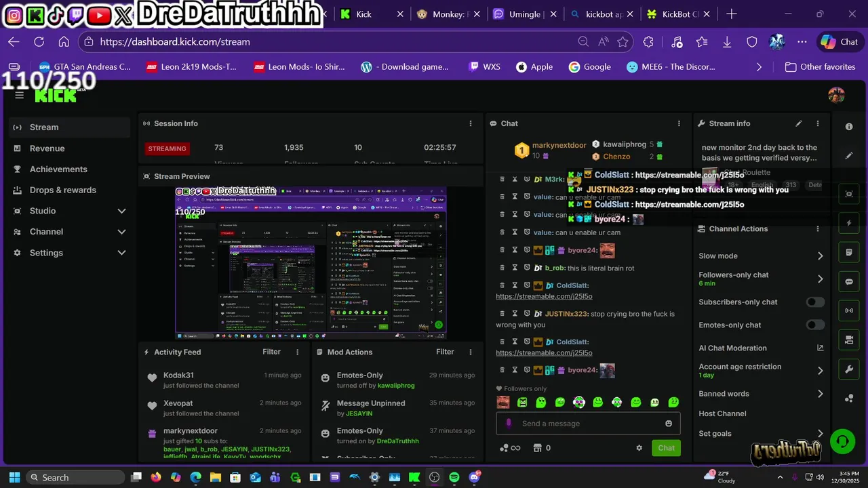Expand the Settings sidebar section
868x488 pixels.
(121, 253)
